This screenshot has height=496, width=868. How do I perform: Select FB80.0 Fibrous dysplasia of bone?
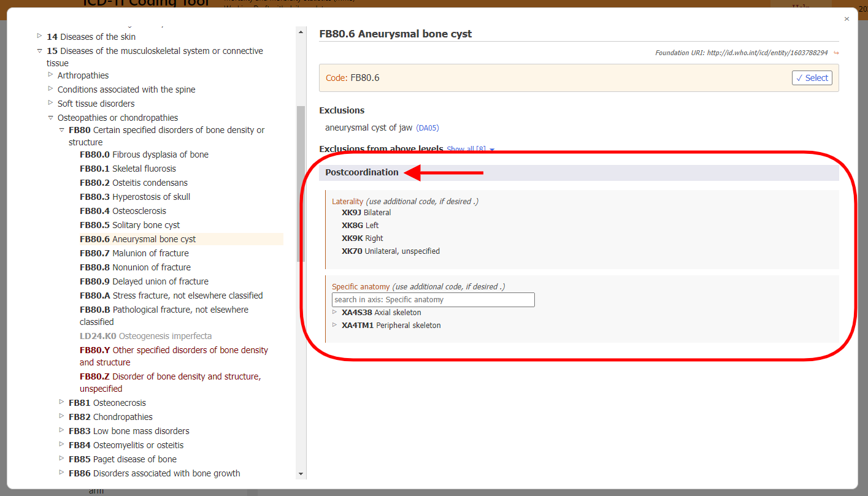pyautogui.click(x=144, y=155)
